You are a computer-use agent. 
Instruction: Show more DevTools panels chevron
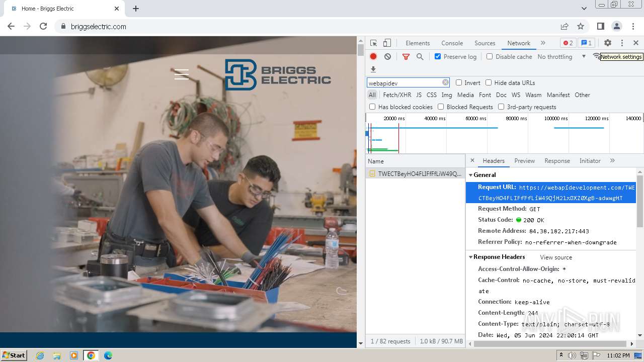[543, 43]
